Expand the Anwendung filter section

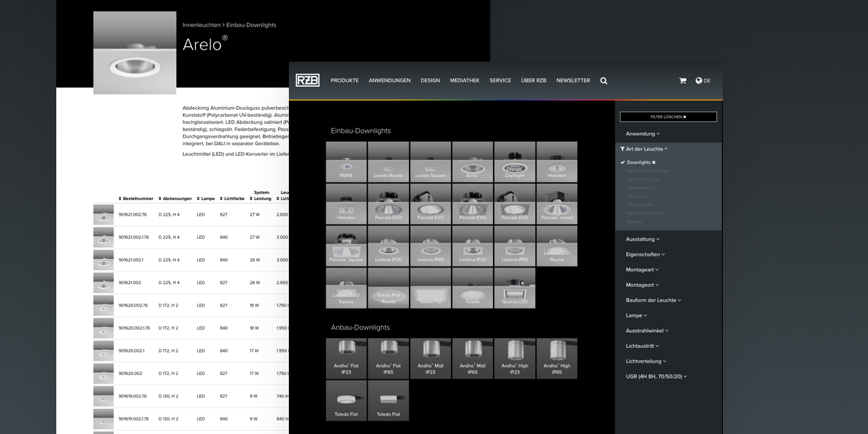(642, 134)
